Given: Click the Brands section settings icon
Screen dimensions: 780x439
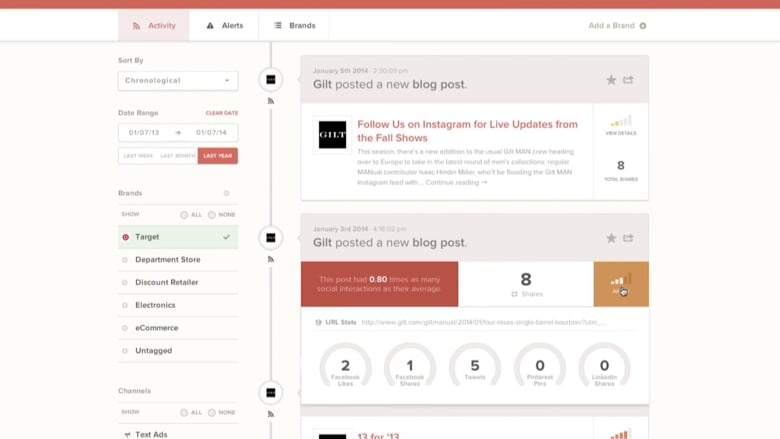Looking at the screenshot, I should click(x=226, y=193).
